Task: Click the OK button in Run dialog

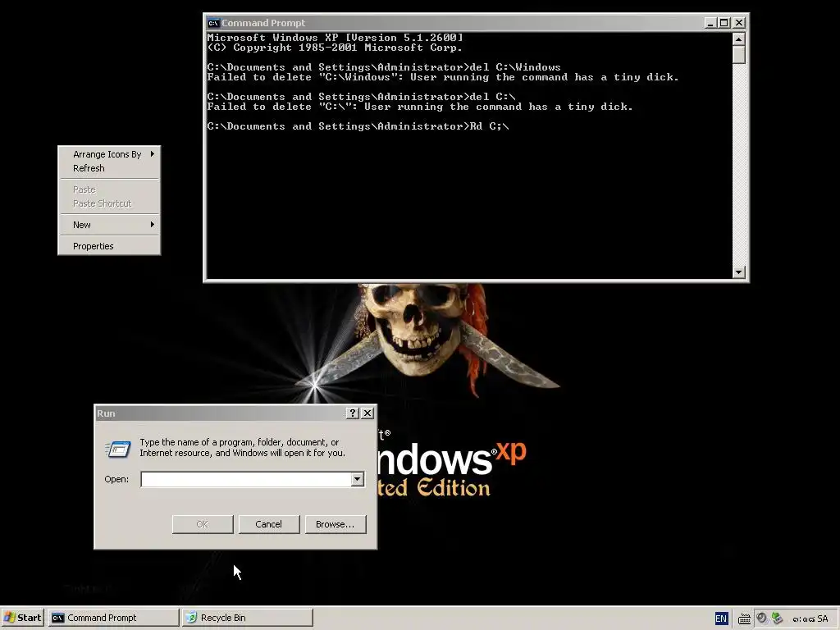Action: [203, 524]
